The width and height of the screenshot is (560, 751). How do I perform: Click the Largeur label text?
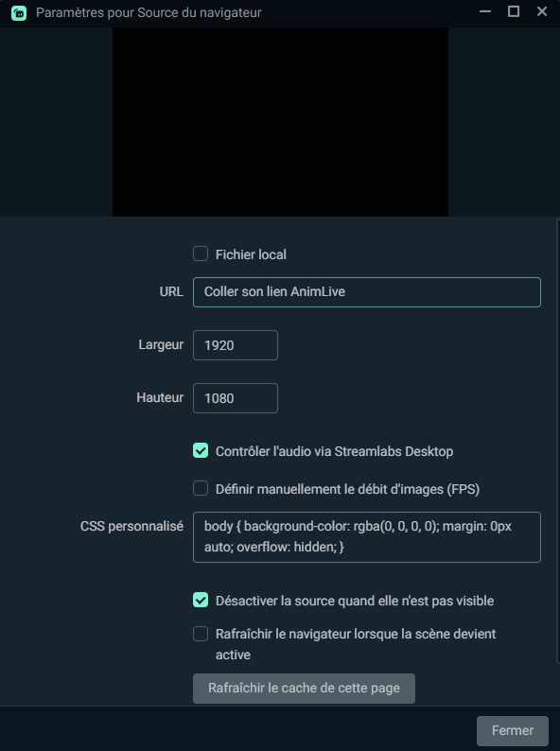click(x=161, y=345)
